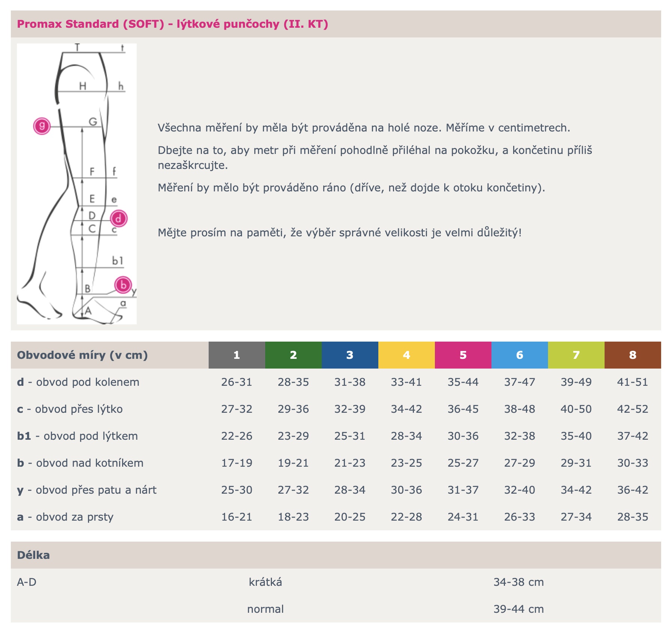
Task: Click the pink 'd' marker below the knee
Action: tap(118, 218)
